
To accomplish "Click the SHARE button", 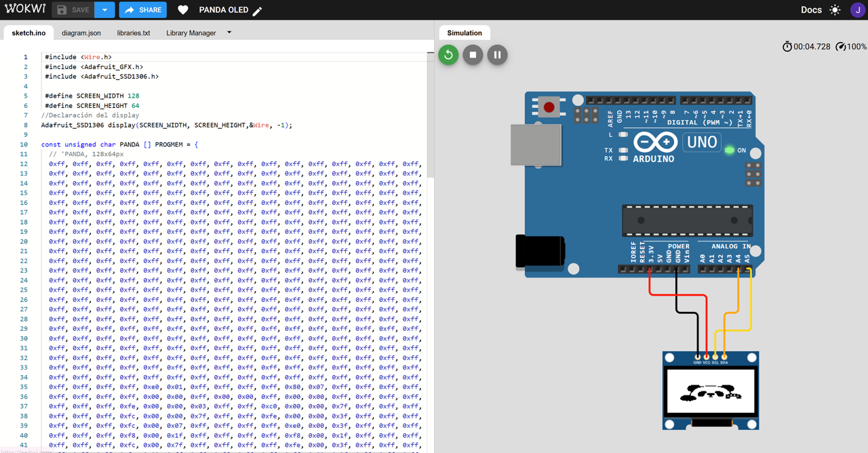I will pos(143,10).
